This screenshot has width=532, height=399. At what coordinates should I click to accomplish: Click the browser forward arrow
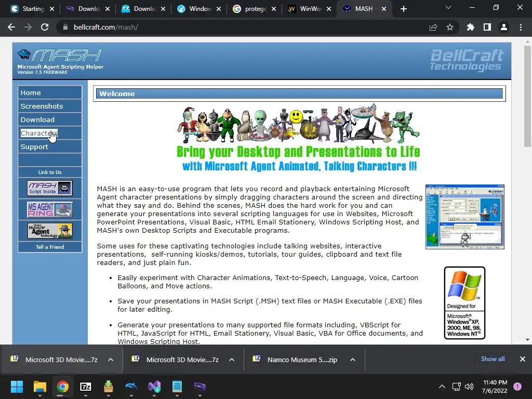tap(28, 27)
